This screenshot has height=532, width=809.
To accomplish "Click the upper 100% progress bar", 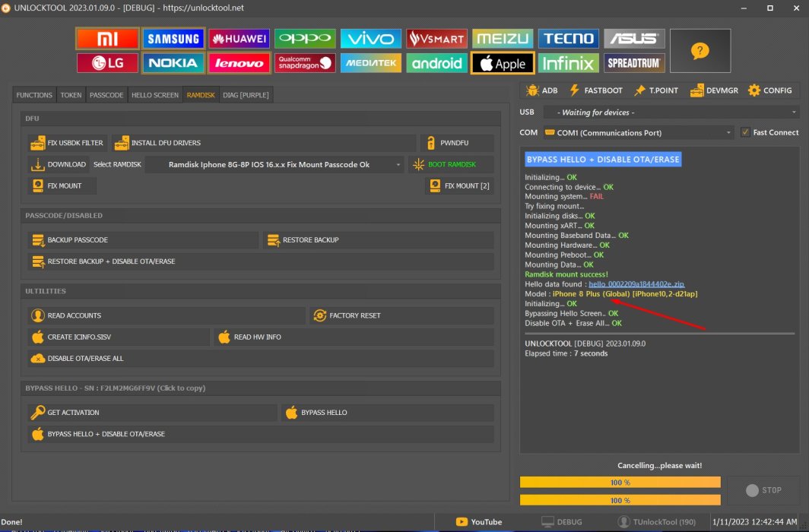I will click(620, 483).
